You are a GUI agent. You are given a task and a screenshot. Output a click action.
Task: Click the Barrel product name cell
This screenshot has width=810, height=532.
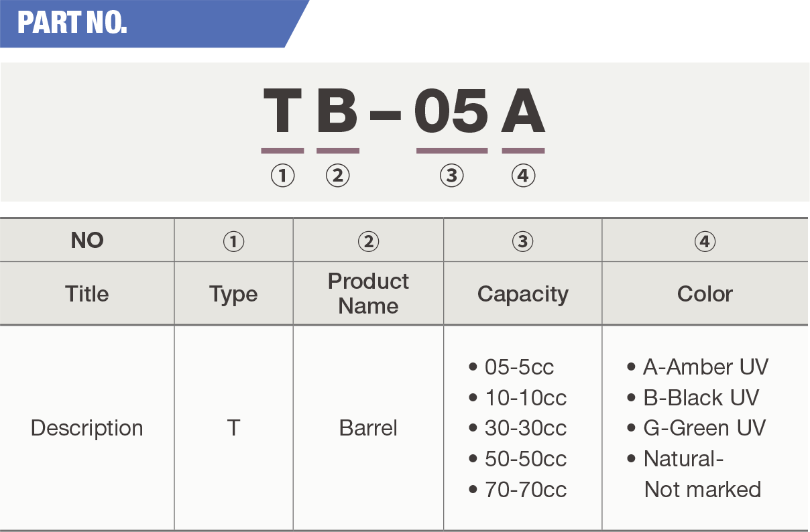(x=368, y=428)
